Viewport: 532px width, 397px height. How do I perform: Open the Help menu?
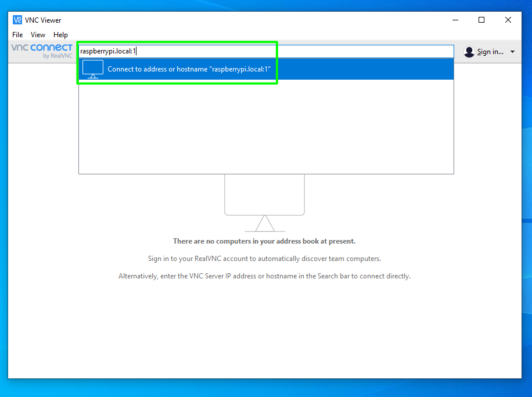60,34
